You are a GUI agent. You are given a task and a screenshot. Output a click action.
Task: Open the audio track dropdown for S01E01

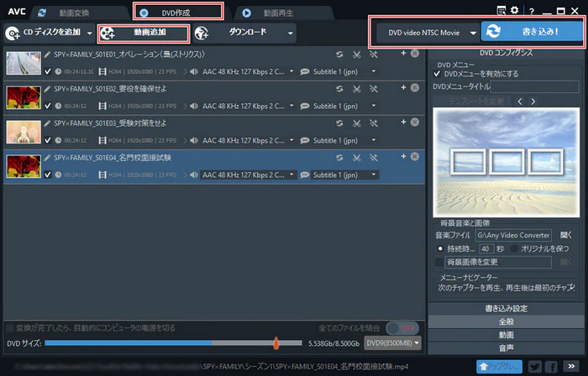point(247,71)
